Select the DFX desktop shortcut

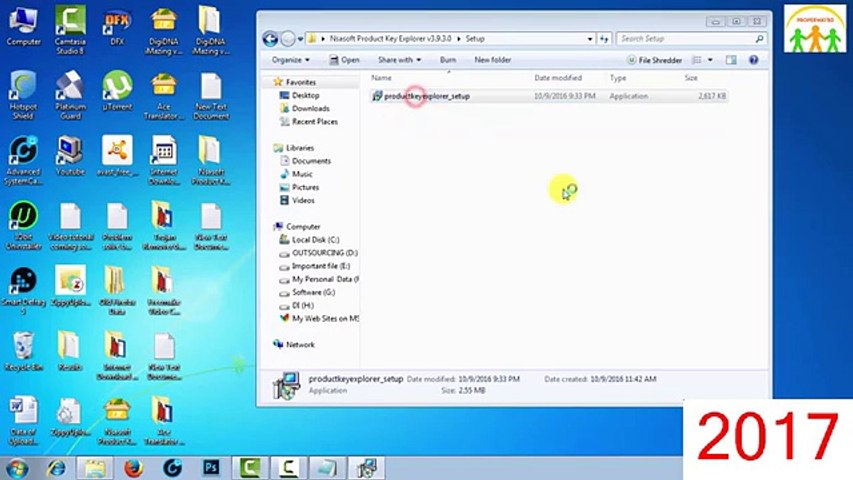click(117, 28)
